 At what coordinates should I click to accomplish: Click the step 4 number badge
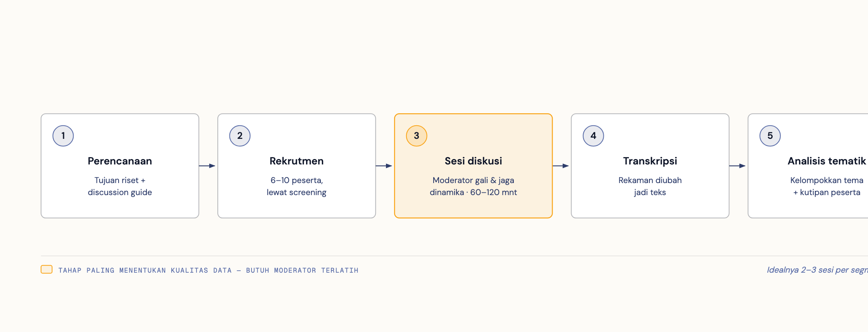[593, 136]
